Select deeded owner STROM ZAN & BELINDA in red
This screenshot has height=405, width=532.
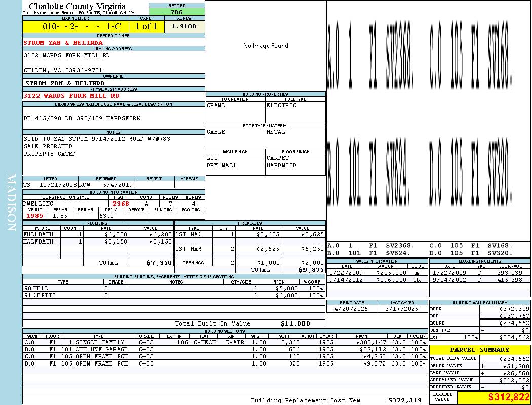(63, 43)
